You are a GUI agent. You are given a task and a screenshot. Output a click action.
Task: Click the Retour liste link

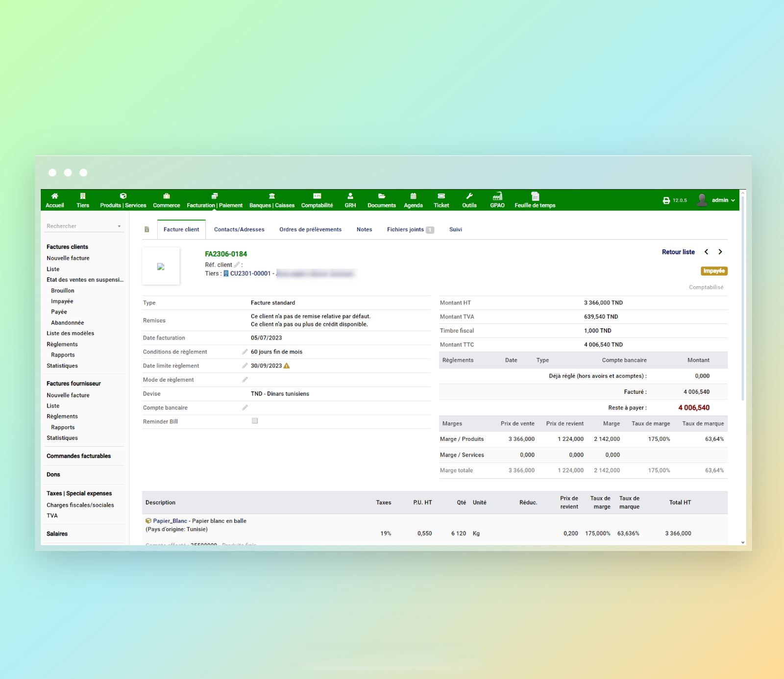pos(678,252)
